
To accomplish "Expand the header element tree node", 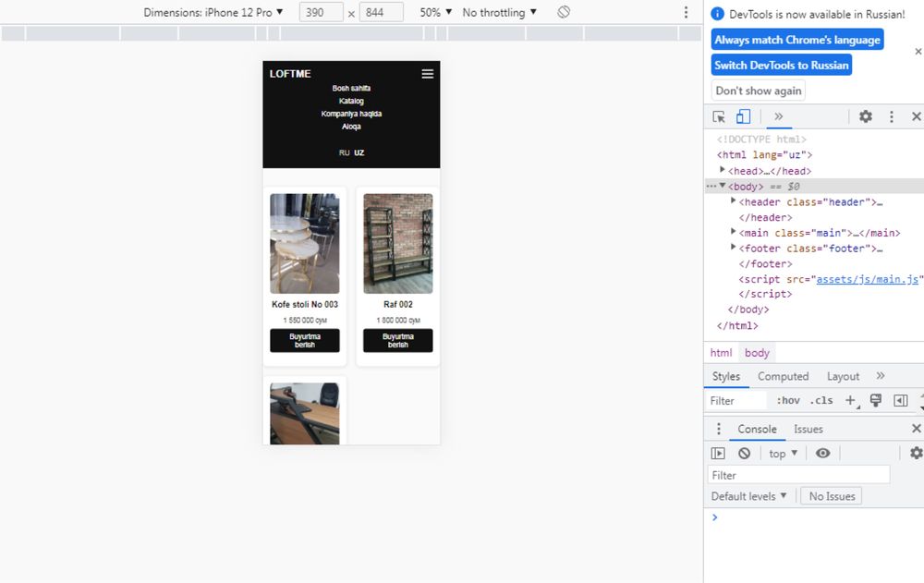I will coord(734,202).
